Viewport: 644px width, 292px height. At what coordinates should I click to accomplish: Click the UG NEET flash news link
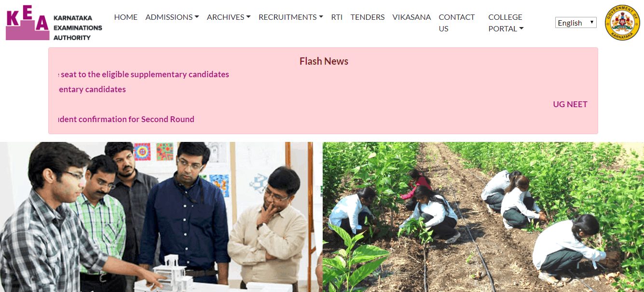coord(570,104)
